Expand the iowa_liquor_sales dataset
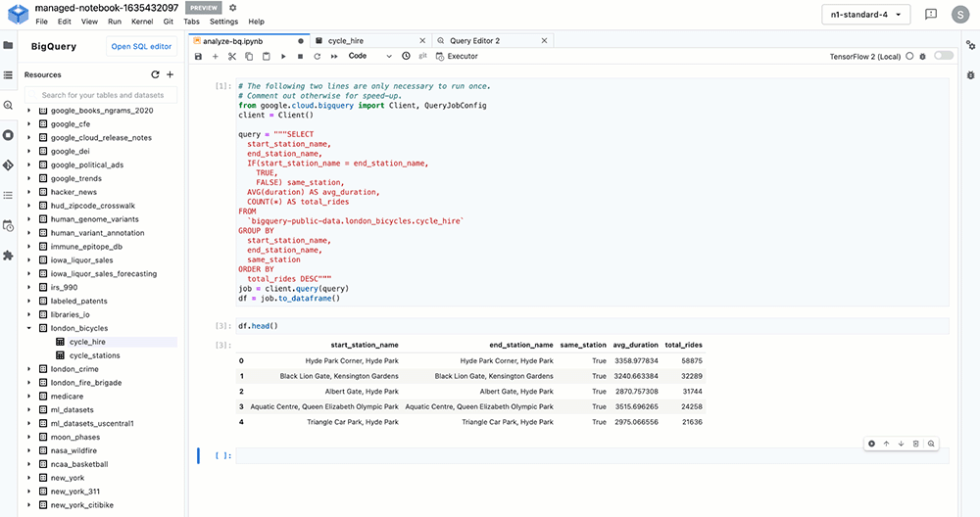The image size is (980, 517). (x=28, y=260)
